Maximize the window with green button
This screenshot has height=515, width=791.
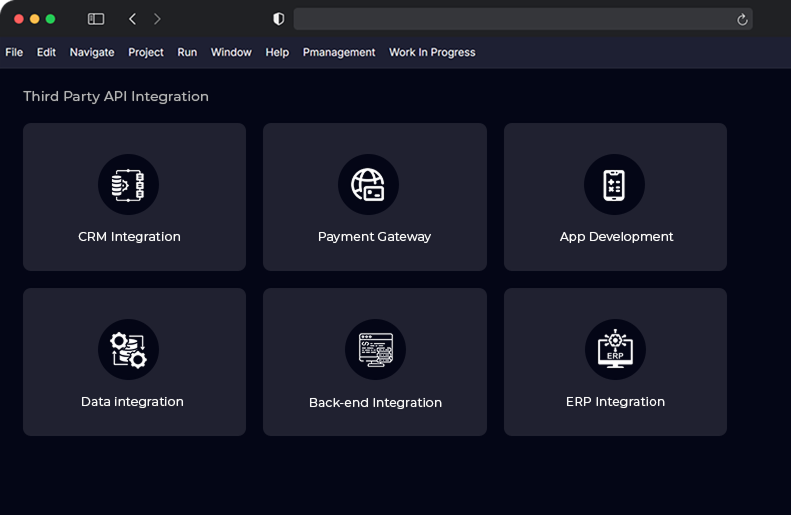point(50,19)
